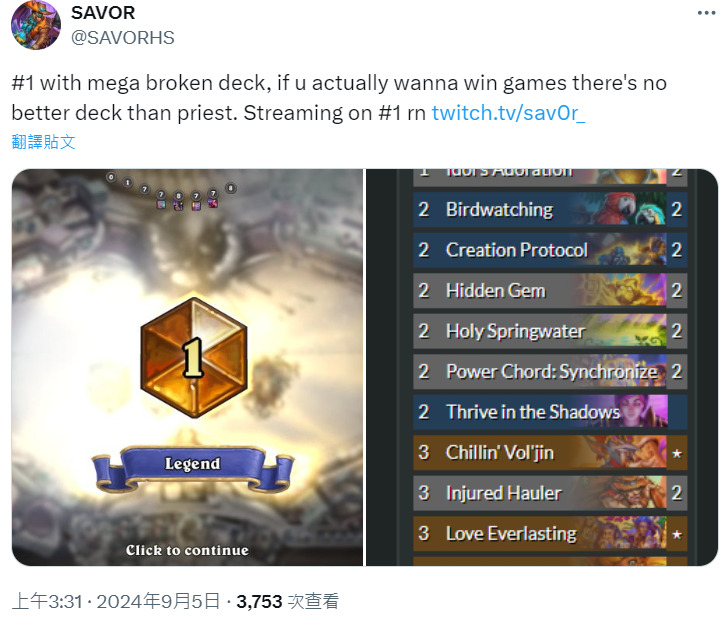Click the Legend rank one hexagon emblem
The width and height of the screenshot is (719, 622).
(194, 358)
